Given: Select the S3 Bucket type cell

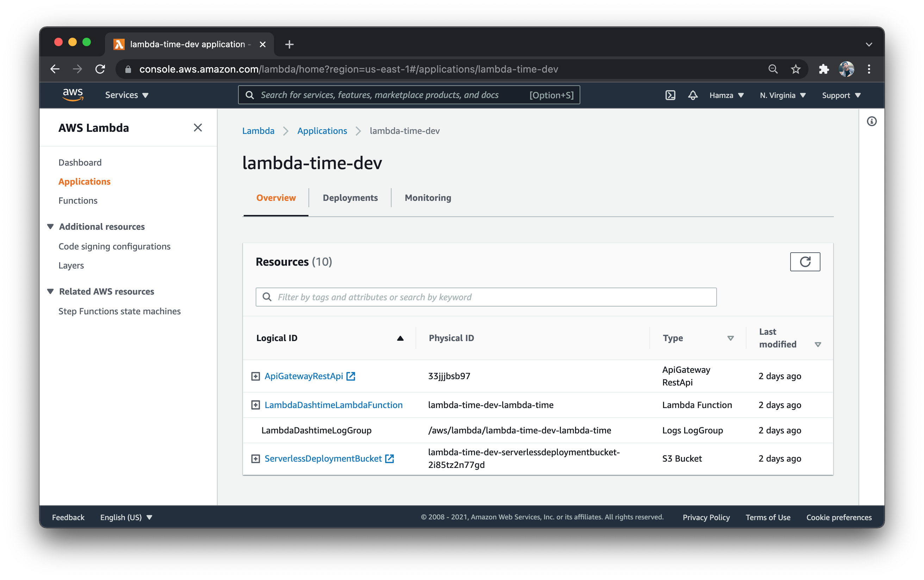Looking at the screenshot, I should click(682, 459).
